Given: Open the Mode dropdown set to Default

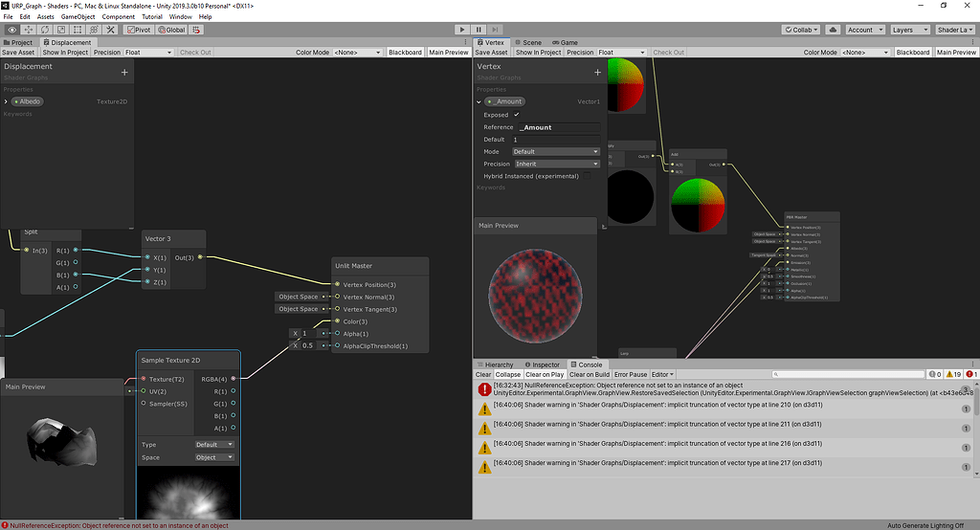Looking at the screenshot, I should point(556,151).
